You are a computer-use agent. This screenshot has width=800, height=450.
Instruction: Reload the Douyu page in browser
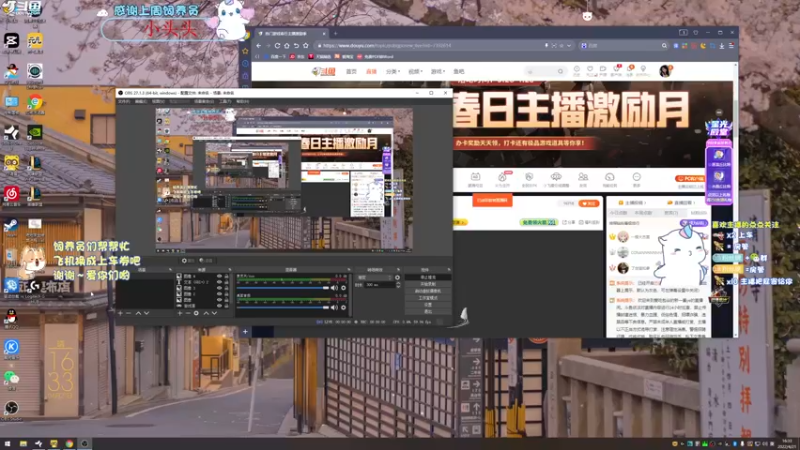point(277,45)
